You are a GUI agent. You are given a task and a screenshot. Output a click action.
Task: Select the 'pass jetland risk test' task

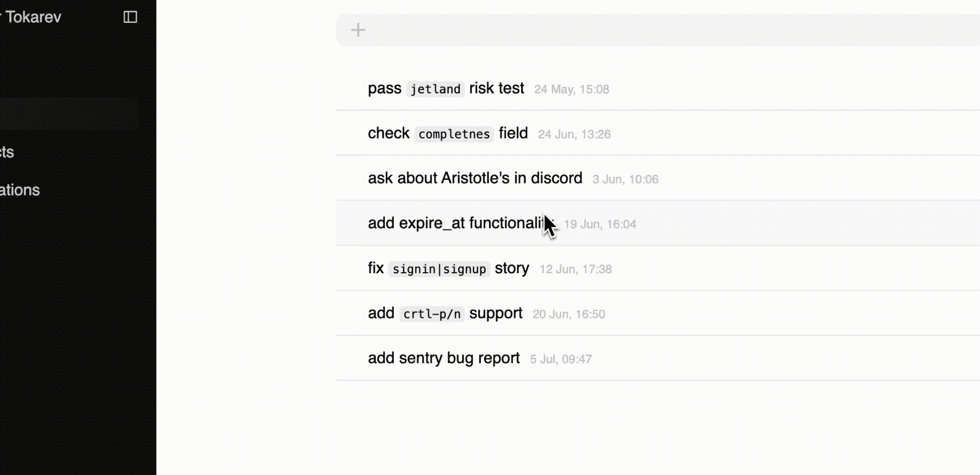(658, 88)
